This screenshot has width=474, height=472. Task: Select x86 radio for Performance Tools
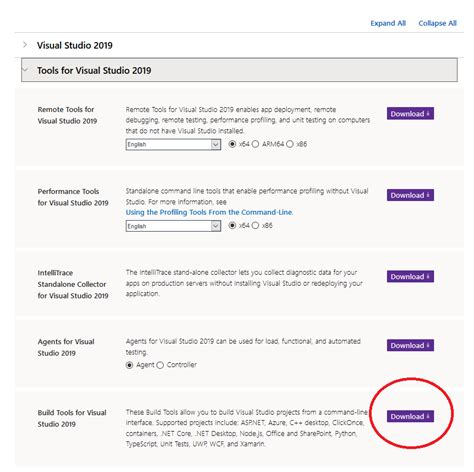(255, 225)
